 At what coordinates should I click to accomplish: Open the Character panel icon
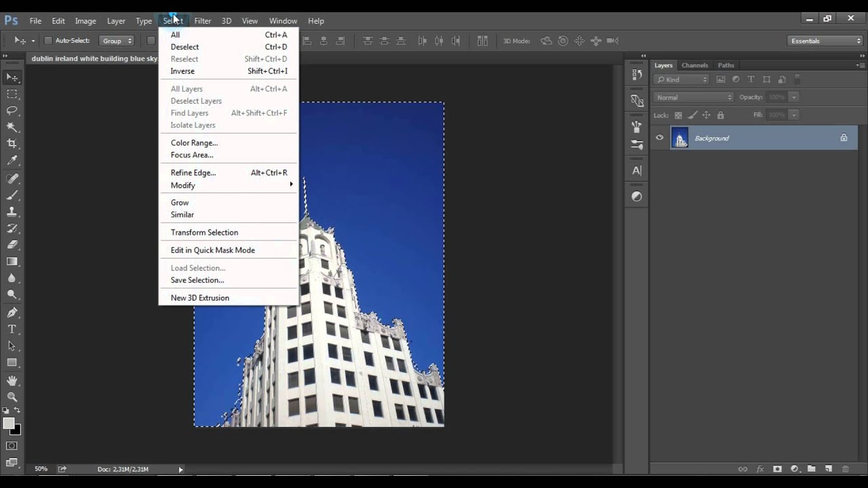(637, 171)
